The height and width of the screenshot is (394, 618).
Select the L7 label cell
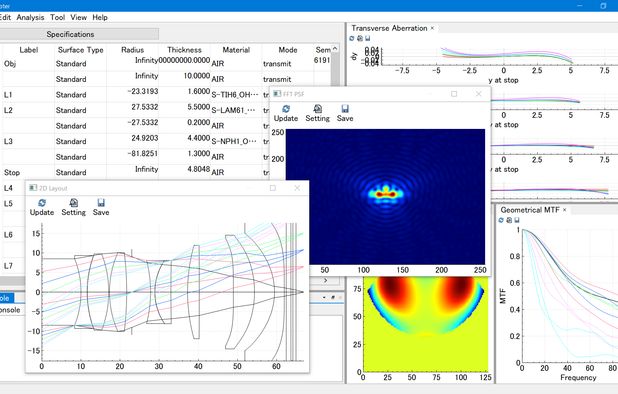(14, 266)
